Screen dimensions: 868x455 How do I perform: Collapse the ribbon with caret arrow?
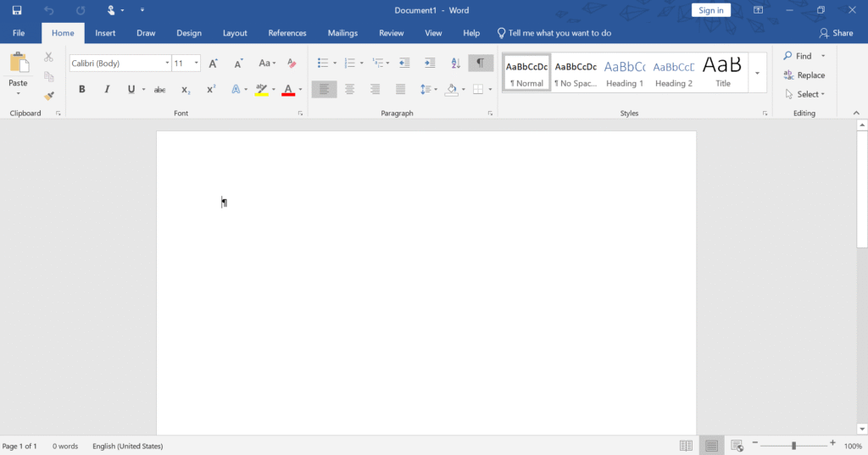click(x=856, y=113)
